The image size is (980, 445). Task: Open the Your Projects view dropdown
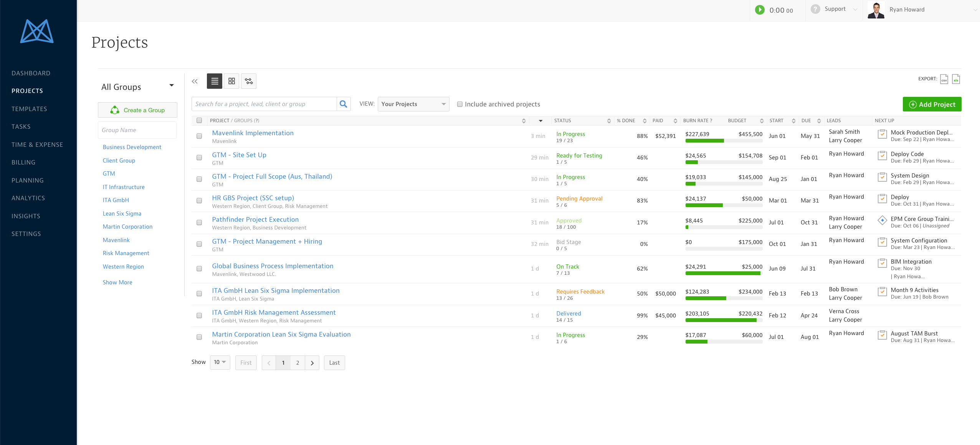pyautogui.click(x=413, y=104)
